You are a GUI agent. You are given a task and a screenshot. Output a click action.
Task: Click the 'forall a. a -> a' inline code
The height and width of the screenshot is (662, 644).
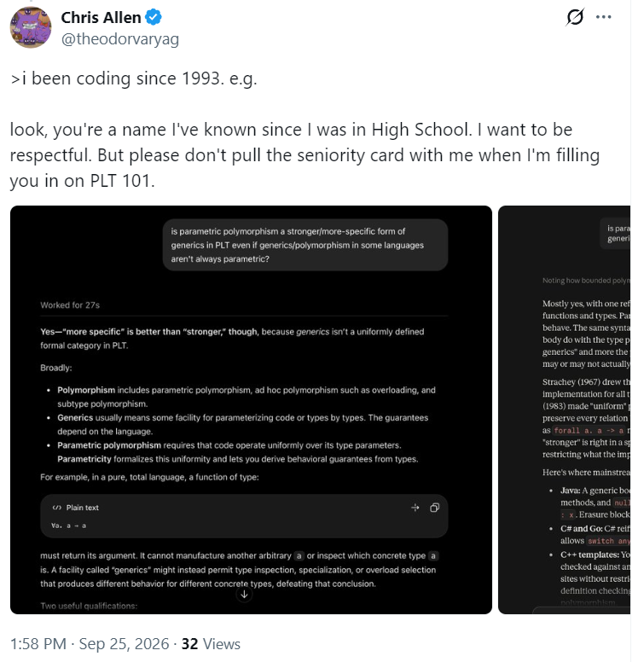[589, 431]
